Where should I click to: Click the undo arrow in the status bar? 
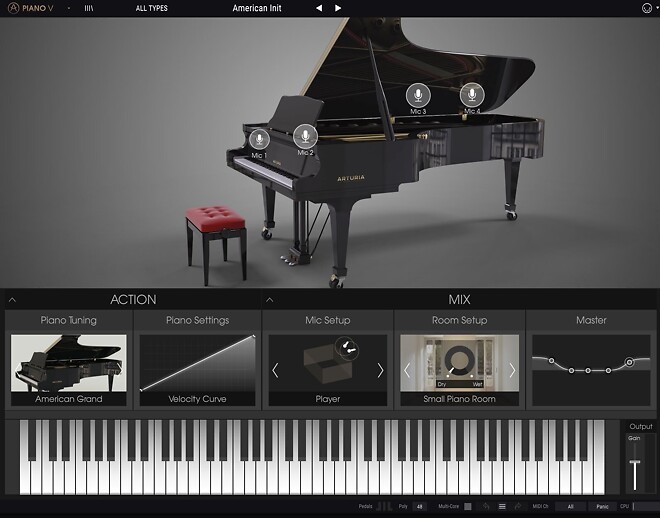click(x=486, y=507)
